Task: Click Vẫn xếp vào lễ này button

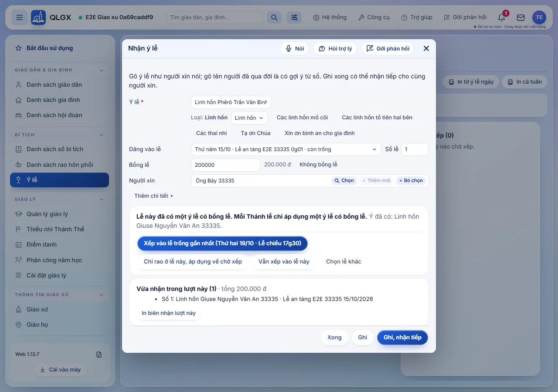Action: pos(284,262)
